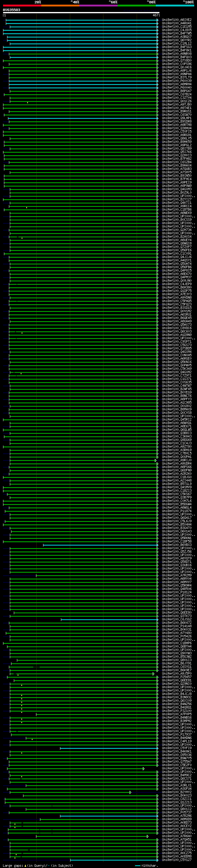
Task: Open hit UniRef100_A8IVE2
Action: pyautogui.click(x=177, y=20)
